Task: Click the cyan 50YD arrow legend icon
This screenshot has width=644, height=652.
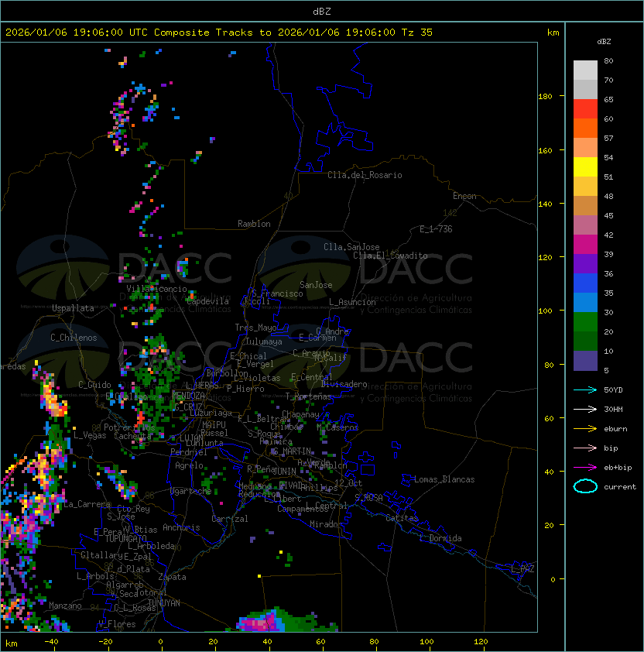Action: pyautogui.click(x=585, y=389)
